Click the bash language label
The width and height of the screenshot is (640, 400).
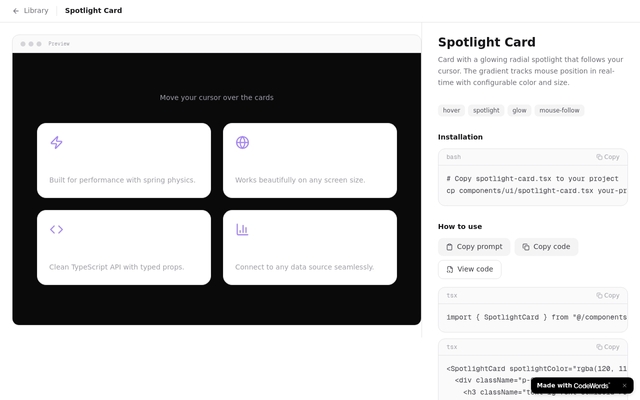[453, 157]
